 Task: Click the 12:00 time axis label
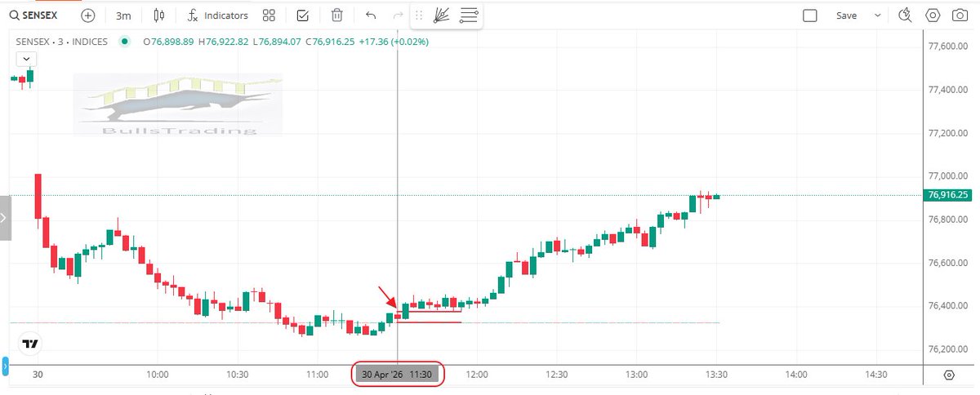(x=477, y=375)
